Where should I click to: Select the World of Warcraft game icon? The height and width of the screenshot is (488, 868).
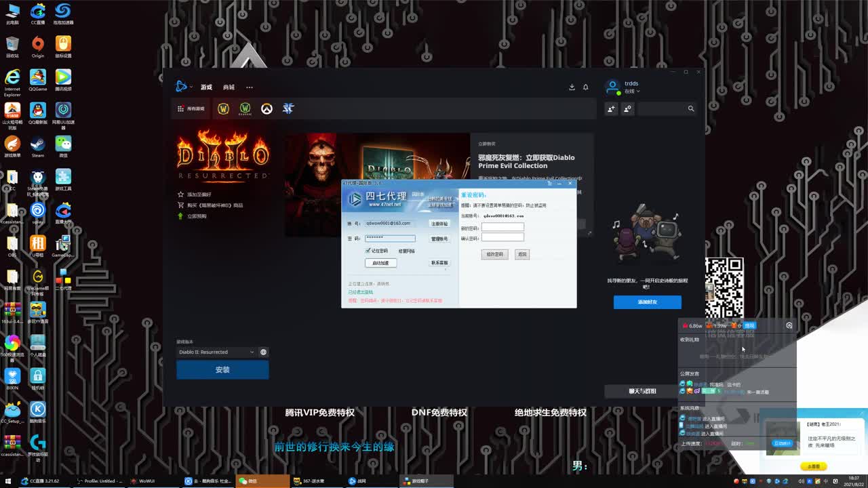223,108
